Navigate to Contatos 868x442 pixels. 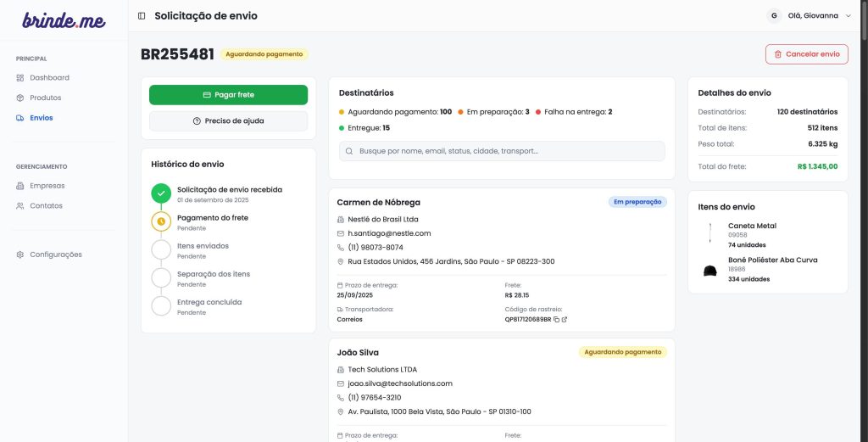click(x=46, y=206)
